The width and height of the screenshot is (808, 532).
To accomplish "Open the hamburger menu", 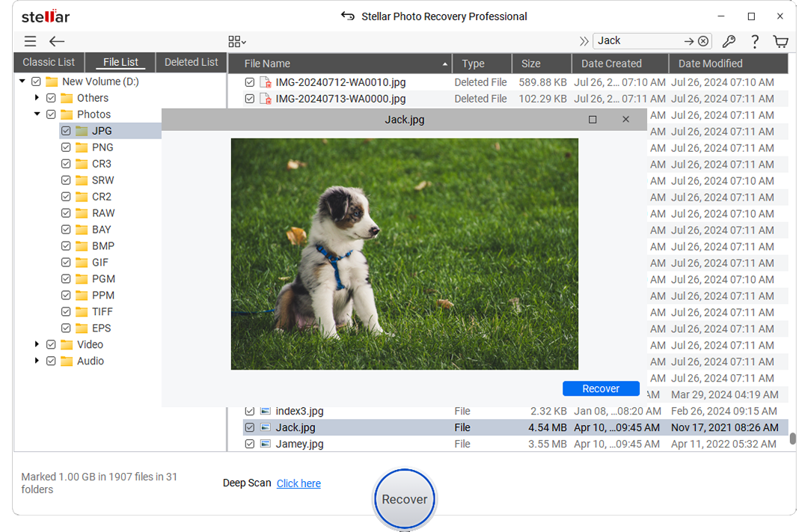I will coord(30,42).
